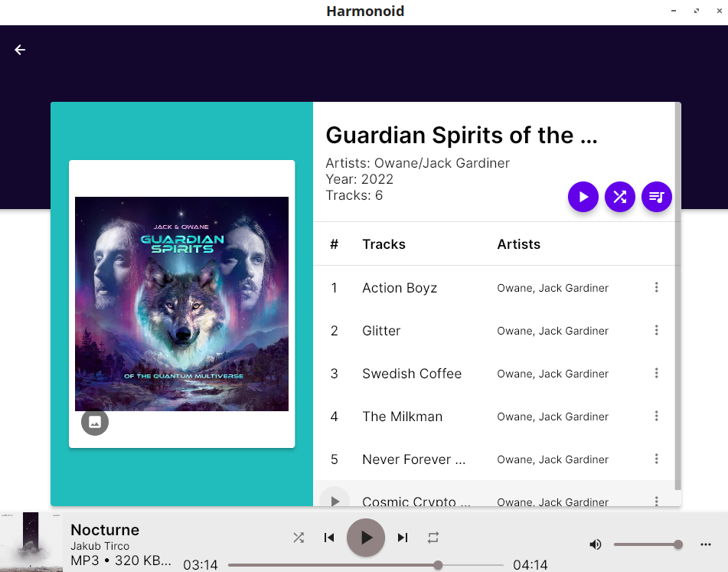This screenshot has height=572, width=728.
Task: Click the large play button in player bar
Action: (366, 538)
